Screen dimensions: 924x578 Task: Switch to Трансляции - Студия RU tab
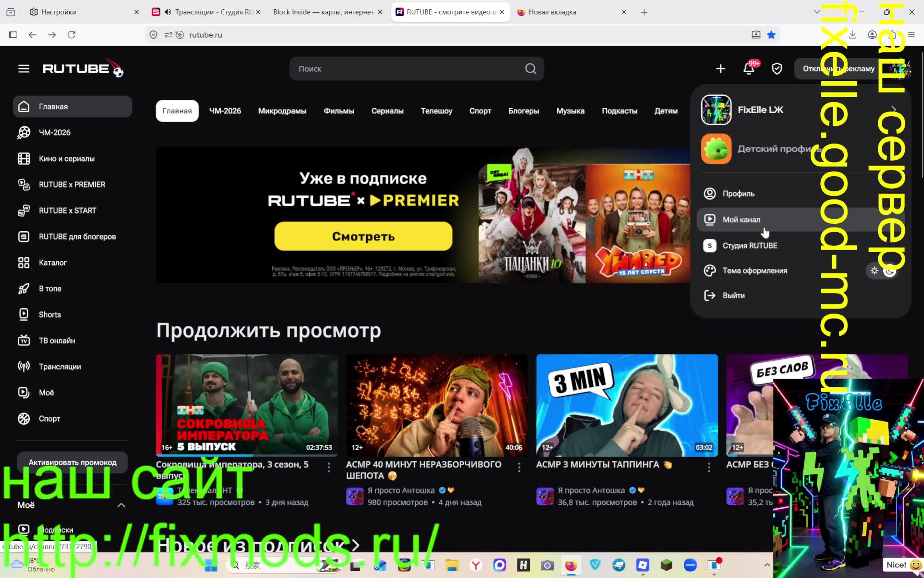(x=206, y=12)
